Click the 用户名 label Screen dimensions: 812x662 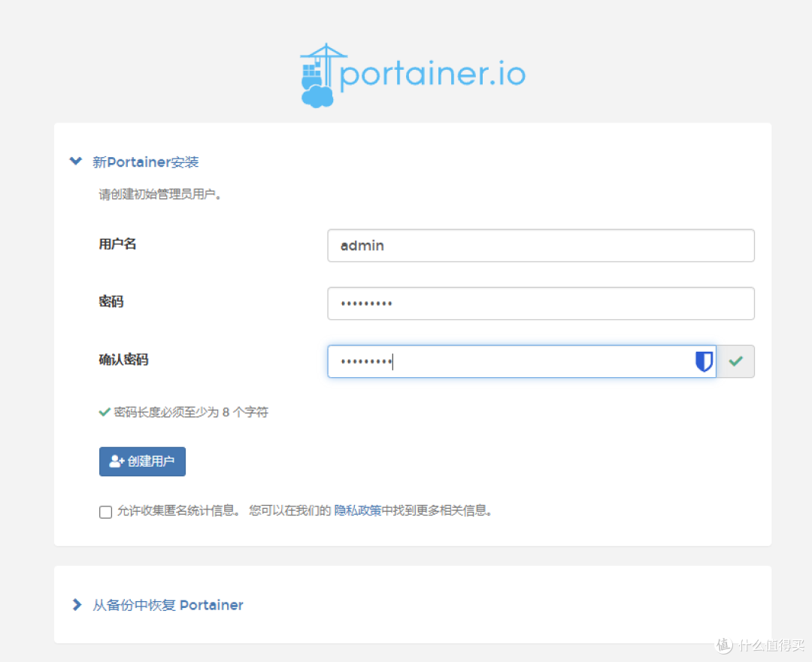pos(117,243)
